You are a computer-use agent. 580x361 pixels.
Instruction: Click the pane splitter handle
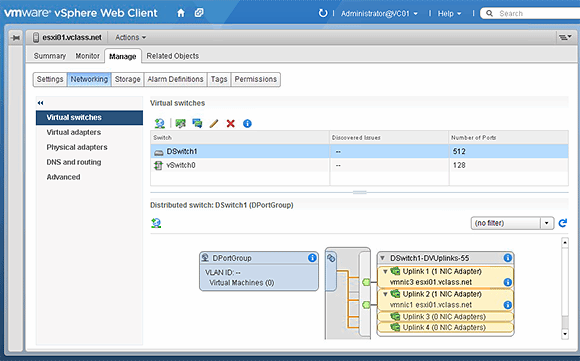(x=359, y=192)
